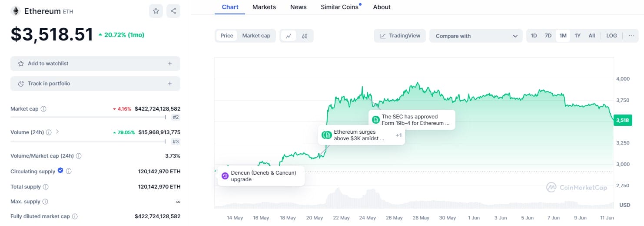Switch to the Similar Coins tab
Image resolution: width=644 pixels, height=226 pixels.
pyautogui.click(x=339, y=7)
